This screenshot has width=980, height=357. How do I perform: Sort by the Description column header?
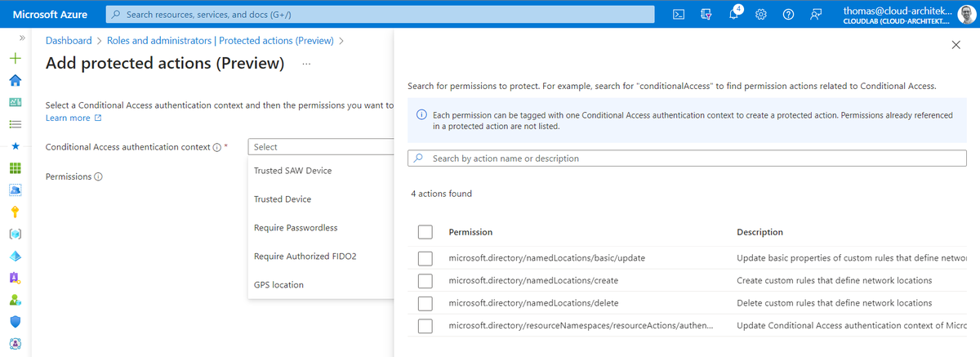point(759,233)
